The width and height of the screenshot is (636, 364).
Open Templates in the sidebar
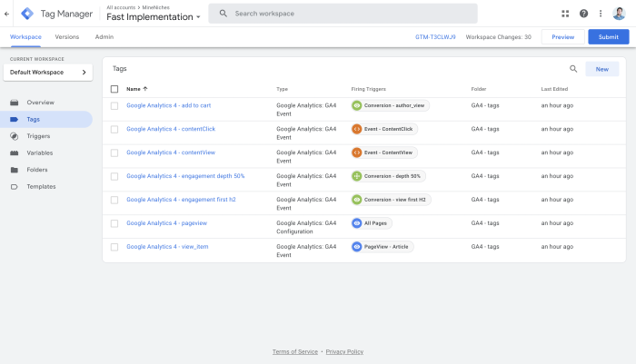42,186
